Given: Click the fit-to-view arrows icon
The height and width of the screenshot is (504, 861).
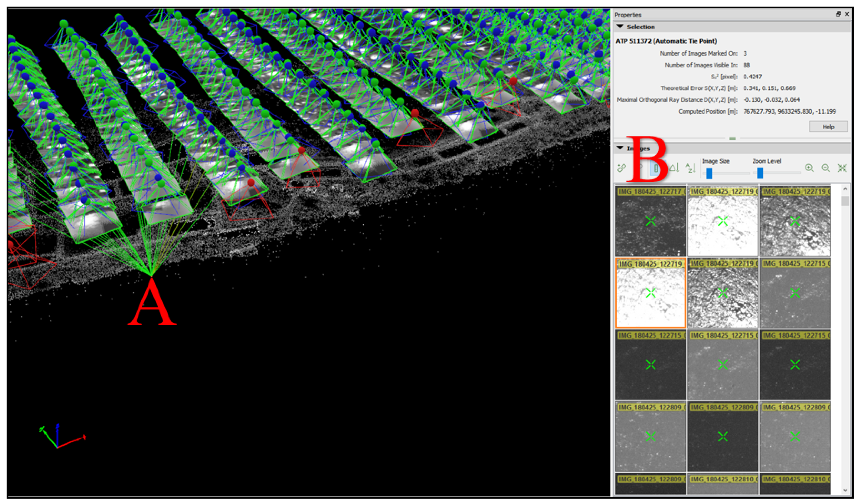Looking at the screenshot, I should pos(842,168).
